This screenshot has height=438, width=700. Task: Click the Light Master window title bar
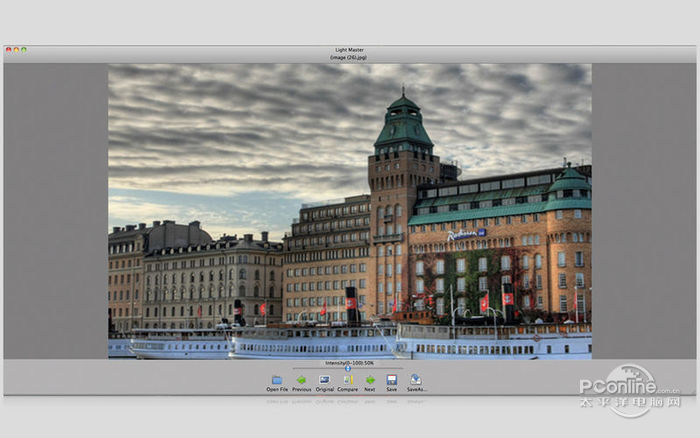349,49
